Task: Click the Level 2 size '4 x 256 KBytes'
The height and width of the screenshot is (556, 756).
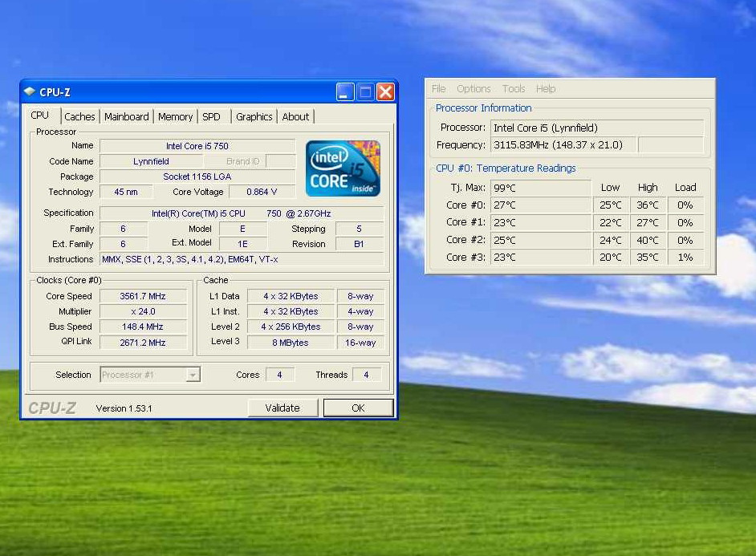Action: click(291, 327)
